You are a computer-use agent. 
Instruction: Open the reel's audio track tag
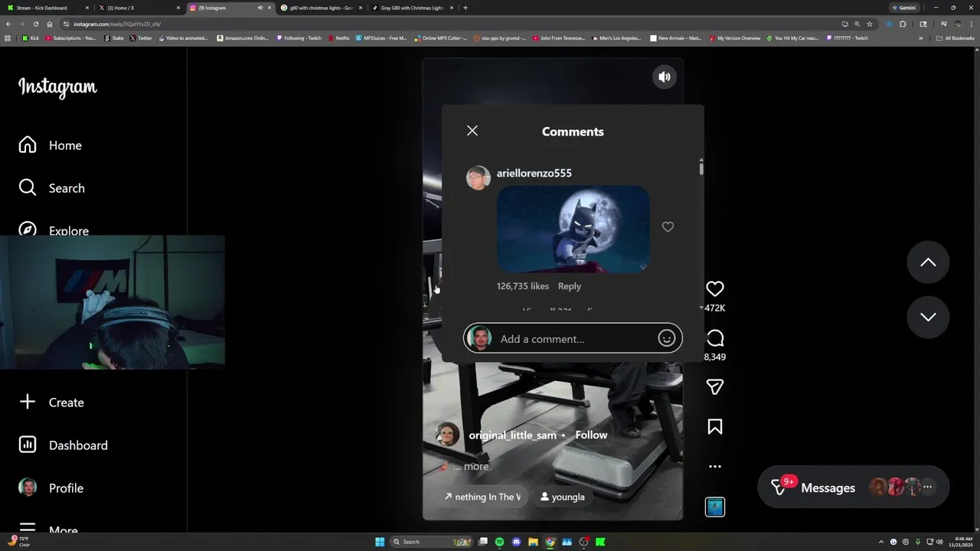482,497
